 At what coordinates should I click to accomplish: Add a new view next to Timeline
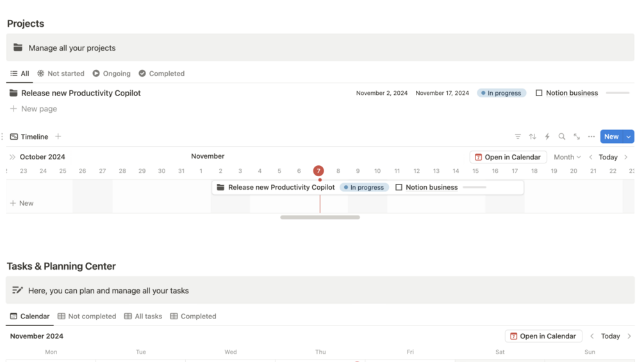click(58, 136)
